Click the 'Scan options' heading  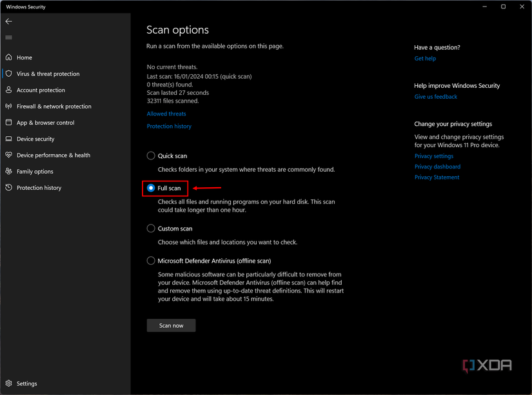[x=177, y=30]
